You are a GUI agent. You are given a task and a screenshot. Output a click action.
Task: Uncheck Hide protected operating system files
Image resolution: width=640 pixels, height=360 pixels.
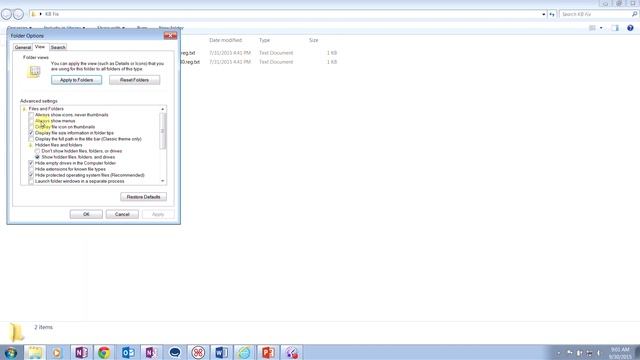[31, 175]
